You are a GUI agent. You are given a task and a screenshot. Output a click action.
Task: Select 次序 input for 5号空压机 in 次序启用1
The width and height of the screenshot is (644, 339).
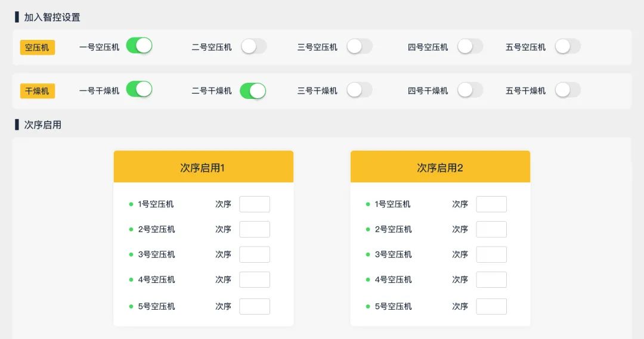click(255, 306)
